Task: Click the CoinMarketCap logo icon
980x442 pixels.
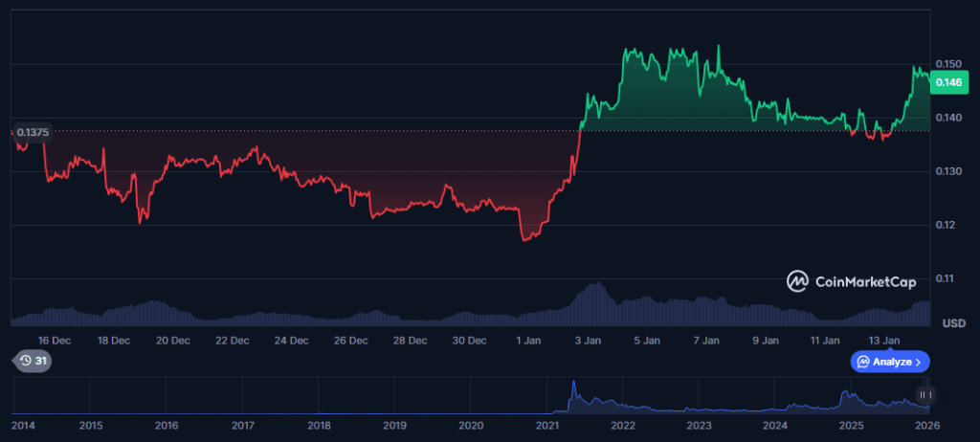Action: click(798, 281)
